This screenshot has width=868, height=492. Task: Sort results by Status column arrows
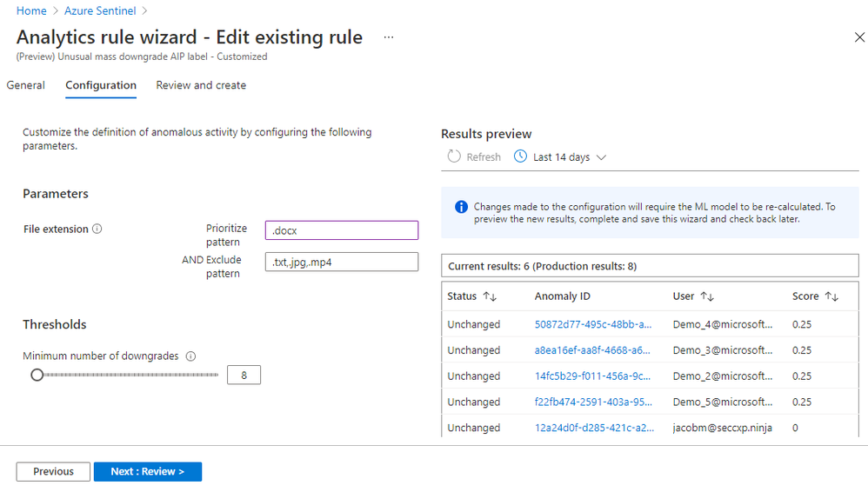(x=490, y=296)
